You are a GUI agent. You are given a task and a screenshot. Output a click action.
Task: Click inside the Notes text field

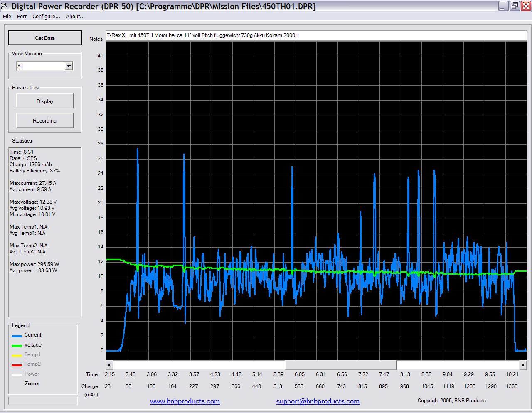pos(316,35)
